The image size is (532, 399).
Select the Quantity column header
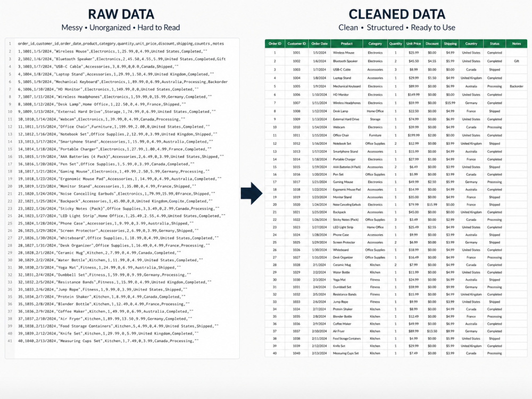coord(396,44)
